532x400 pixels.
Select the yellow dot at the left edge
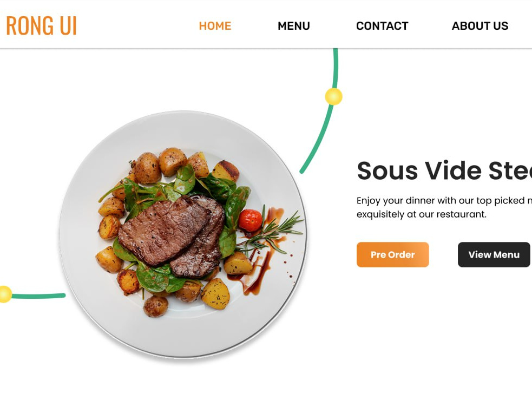coord(5,294)
